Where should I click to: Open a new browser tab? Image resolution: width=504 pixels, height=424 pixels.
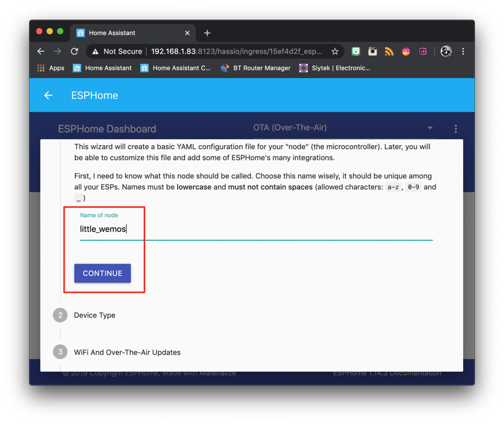pyautogui.click(x=207, y=33)
